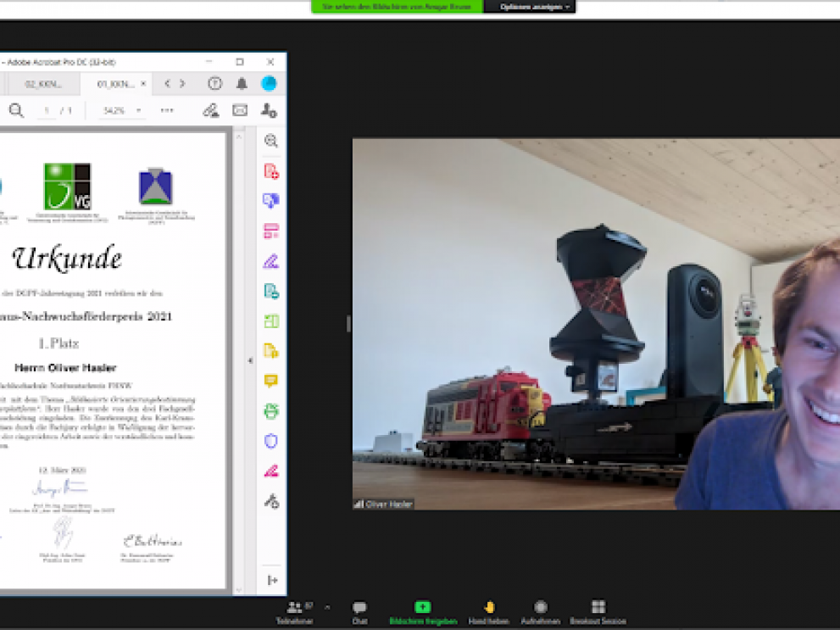Click the envelope send-by-email icon
Viewport: 840px width, 630px height.
point(240,110)
